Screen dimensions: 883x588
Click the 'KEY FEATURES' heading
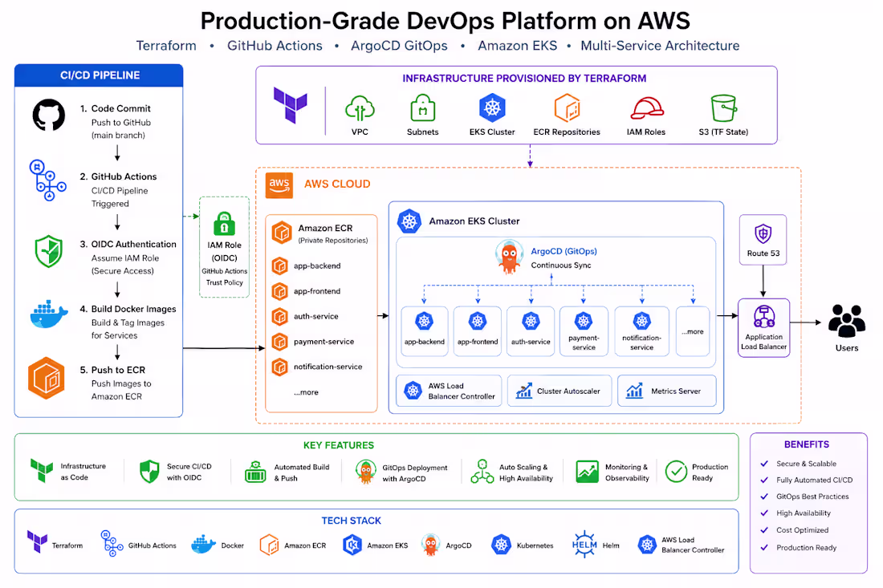[339, 445]
